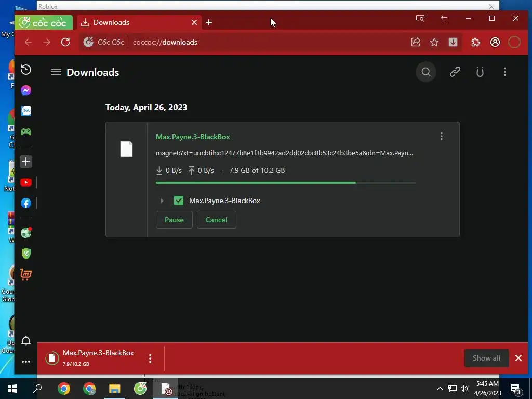Open the Windows Start menu
Screen dimensions: 532x399
12,389
